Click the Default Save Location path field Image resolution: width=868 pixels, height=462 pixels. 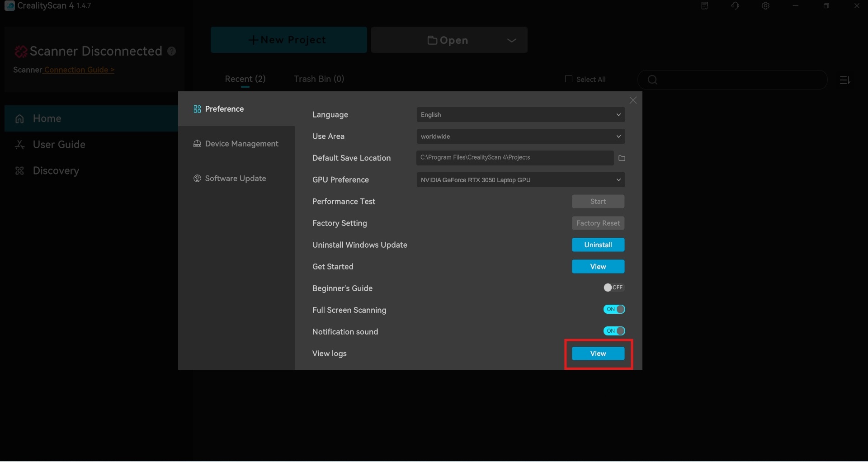pyautogui.click(x=514, y=158)
